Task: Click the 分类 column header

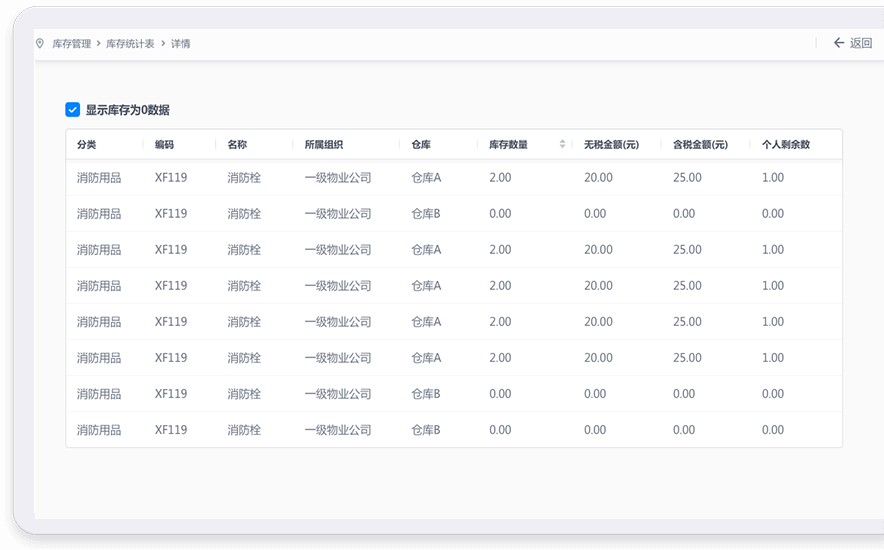Action: point(87,145)
